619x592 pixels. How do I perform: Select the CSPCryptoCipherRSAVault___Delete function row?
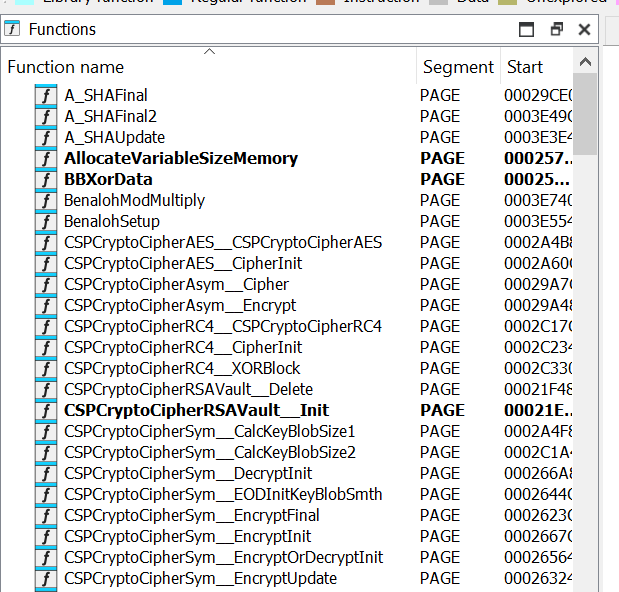188,390
